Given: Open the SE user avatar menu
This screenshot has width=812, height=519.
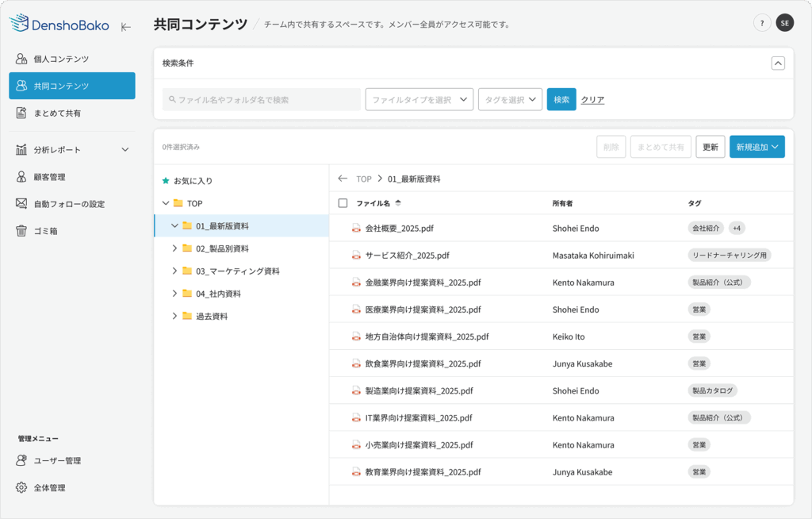Looking at the screenshot, I should [784, 23].
